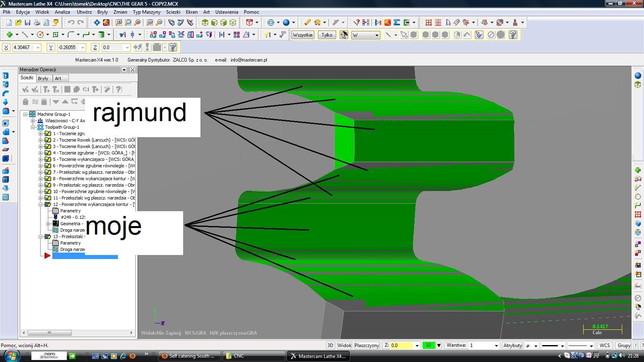Collapse the Machine Group-1 tree node
The height and width of the screenshot is (362, 644).
(25, 114)
